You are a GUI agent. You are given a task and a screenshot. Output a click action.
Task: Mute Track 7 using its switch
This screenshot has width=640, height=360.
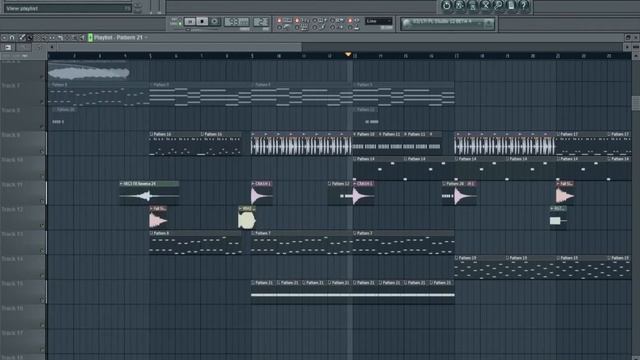pyautogui.click(x=42, y=101)
